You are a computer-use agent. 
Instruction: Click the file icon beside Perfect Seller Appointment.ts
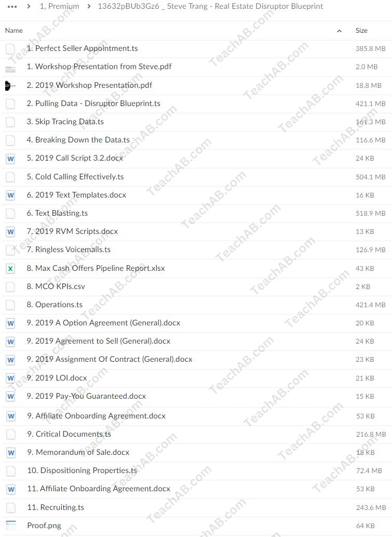coord(10,49)
